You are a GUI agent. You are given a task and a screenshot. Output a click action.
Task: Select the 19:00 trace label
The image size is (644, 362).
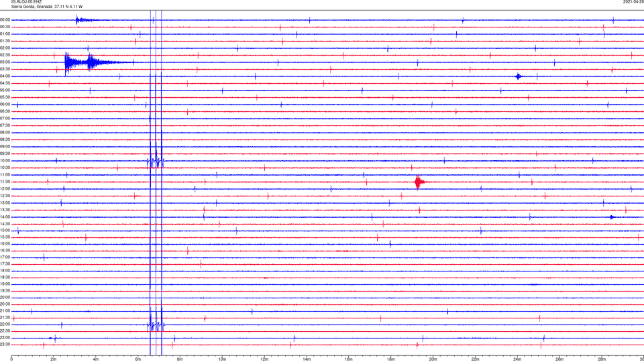5,284
